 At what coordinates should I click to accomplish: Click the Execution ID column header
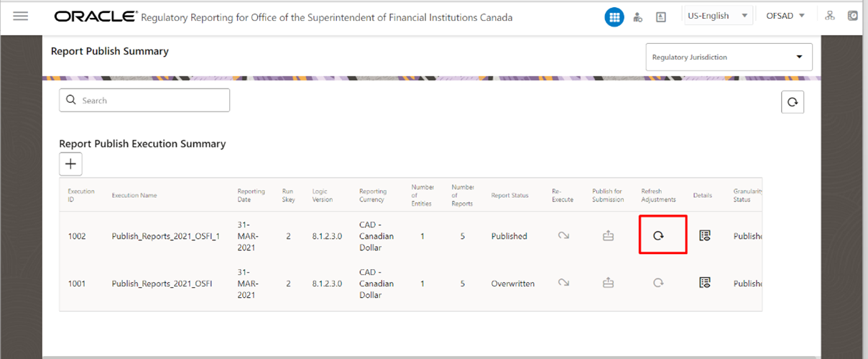[x=82, y=195]
